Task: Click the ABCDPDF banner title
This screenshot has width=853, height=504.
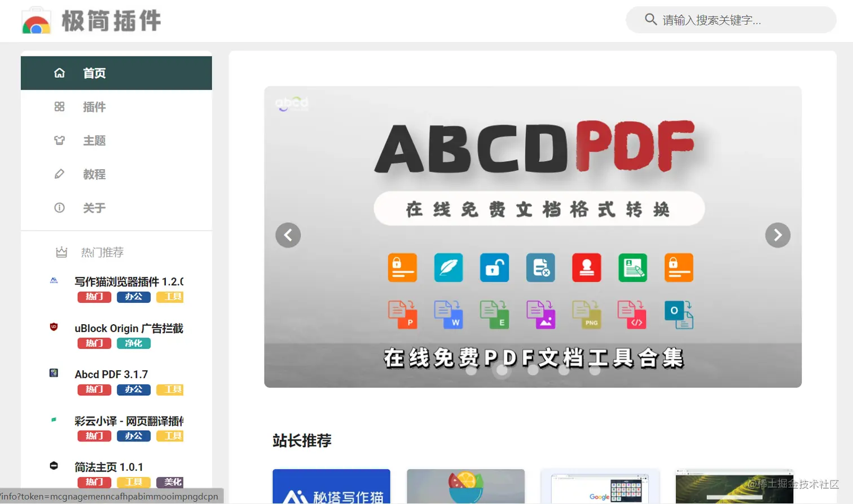Action: tap(535, 148)
